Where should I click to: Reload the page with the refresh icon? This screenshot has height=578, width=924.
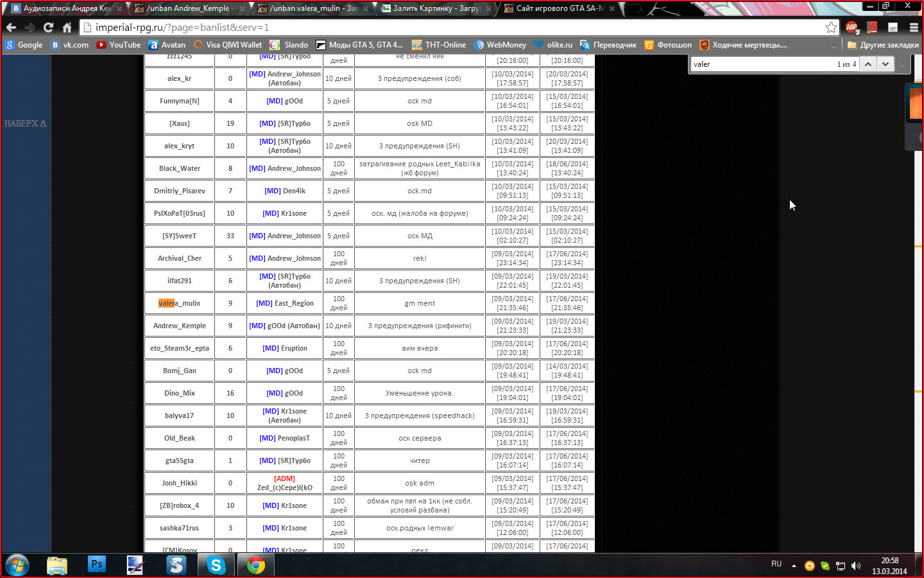point(48,28)
